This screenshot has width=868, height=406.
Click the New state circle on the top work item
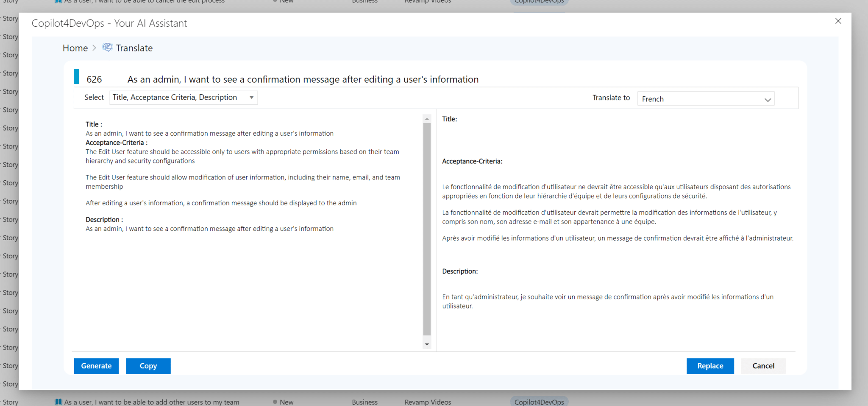pos(275,1)
